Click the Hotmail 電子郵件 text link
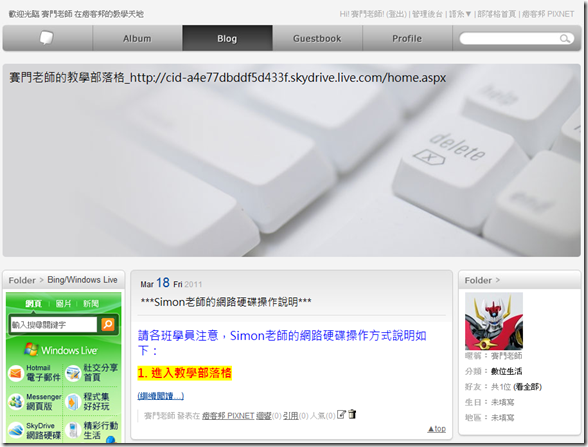 [43, 373]
